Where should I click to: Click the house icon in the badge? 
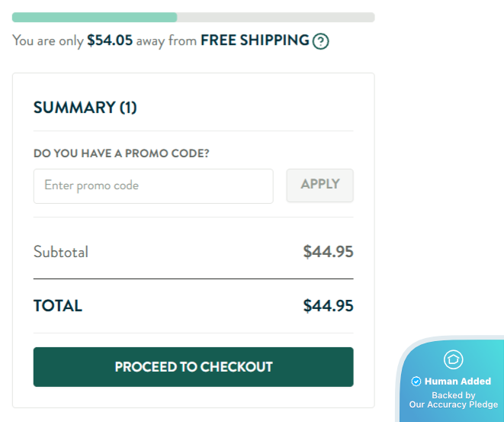click(x=454, y=359)
